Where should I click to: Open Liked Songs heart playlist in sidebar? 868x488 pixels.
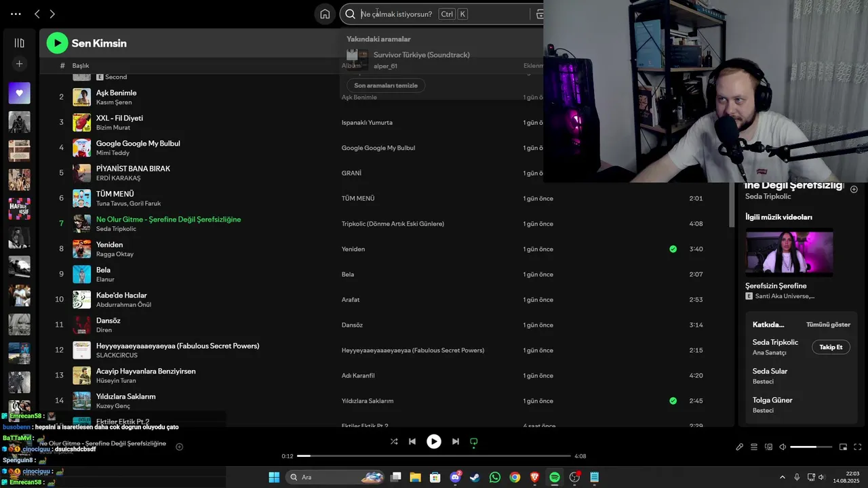[x=19, y=93]
